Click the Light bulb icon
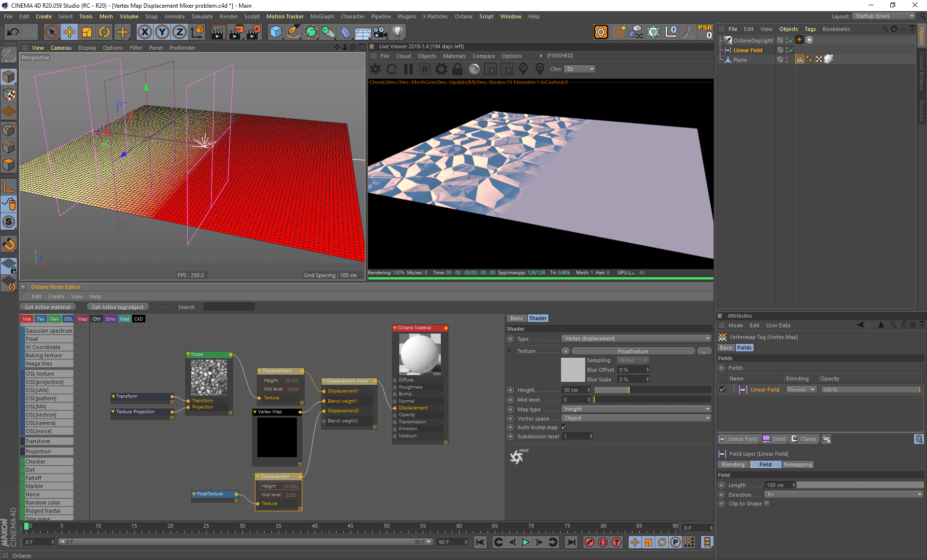Image resolution: width=927 pixels, height=560 pixels. [x=398, y=32]
